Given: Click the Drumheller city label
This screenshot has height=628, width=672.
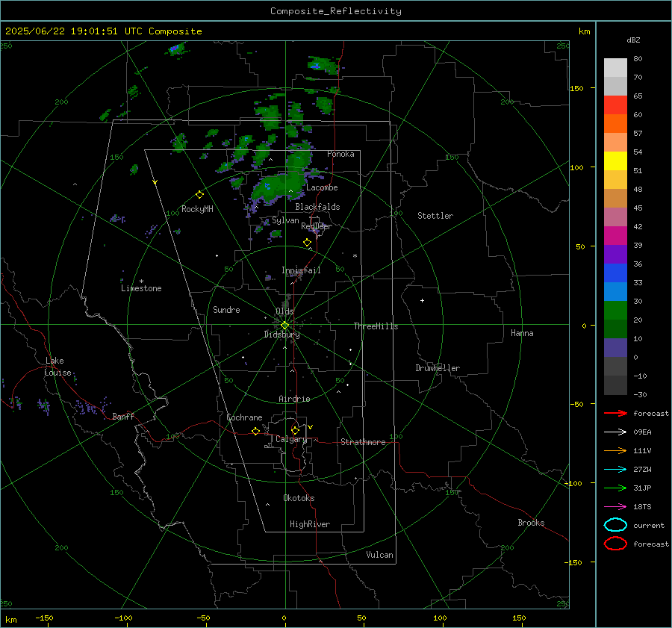Looking at the screenshot, I should [438, 368].
